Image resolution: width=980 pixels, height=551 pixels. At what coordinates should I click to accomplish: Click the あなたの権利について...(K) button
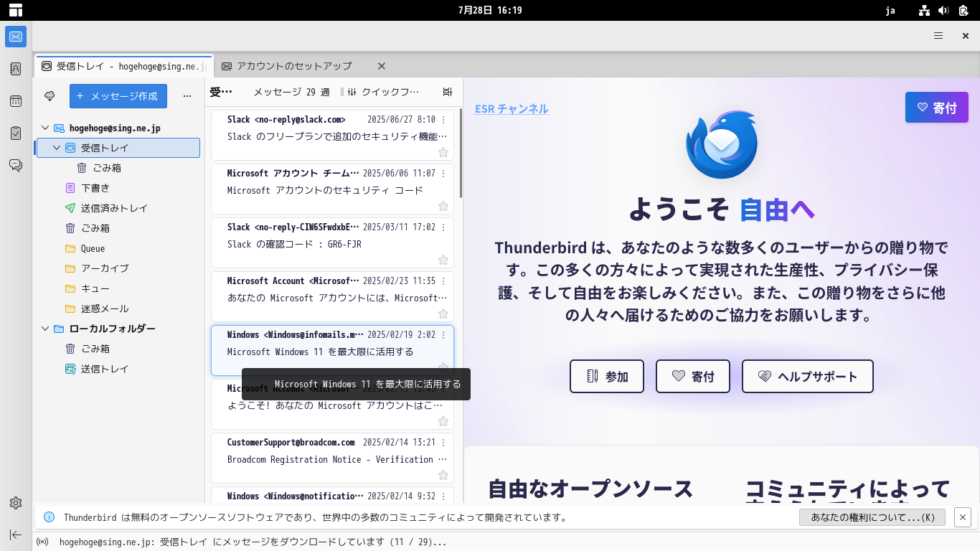tap(872, 517)
